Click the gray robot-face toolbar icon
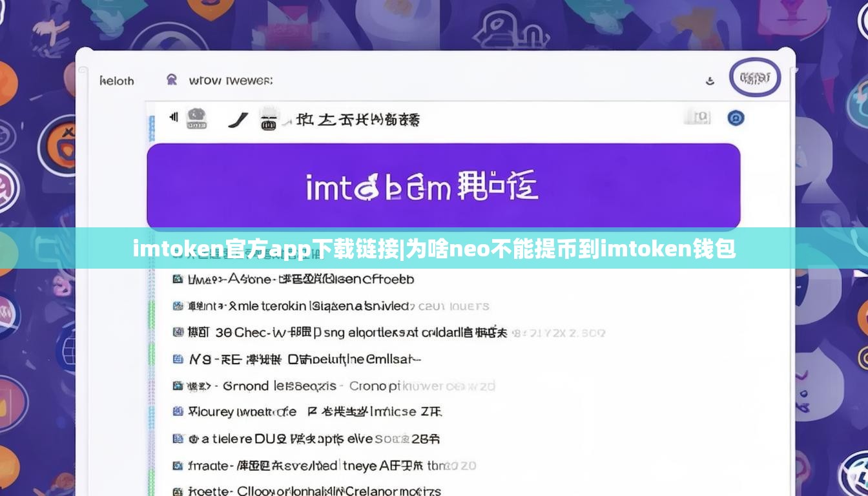Screen dimensions: 868x496 [196, 118]
